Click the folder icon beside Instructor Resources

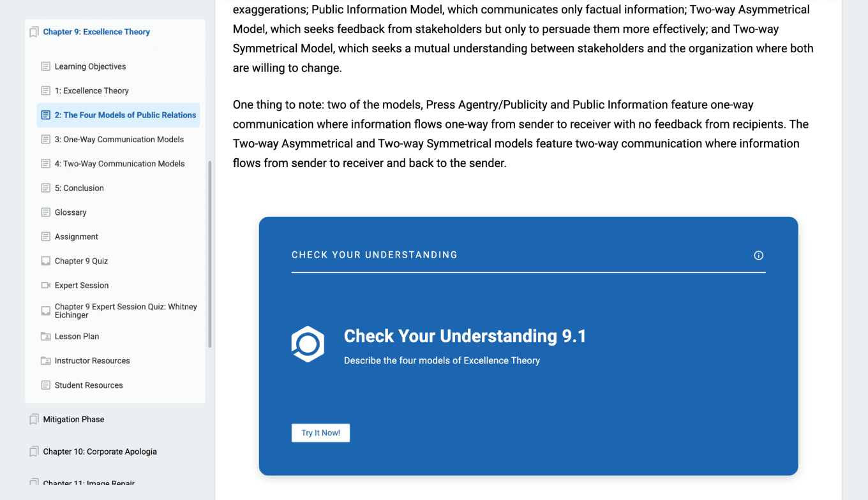coord(45,360)
